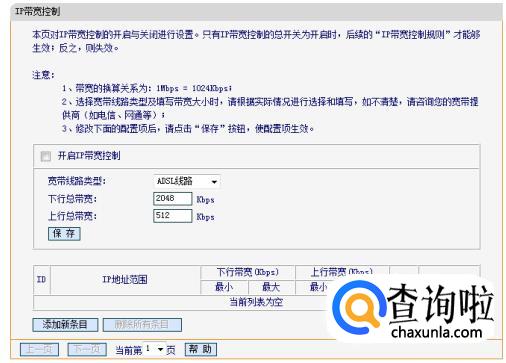Screen dimensions: 506x363
Task: Save settings with the 保存 button
Action: tap(64, 233)
